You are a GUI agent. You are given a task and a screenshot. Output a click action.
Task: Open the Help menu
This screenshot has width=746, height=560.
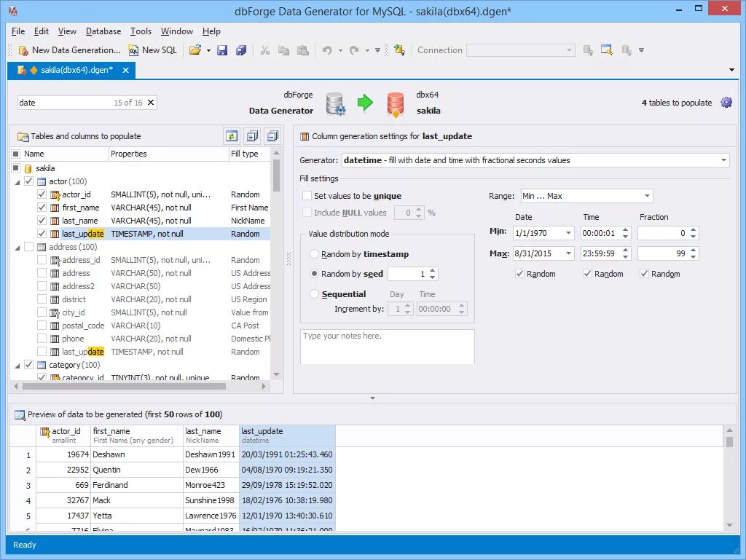(x=211, y=31)
